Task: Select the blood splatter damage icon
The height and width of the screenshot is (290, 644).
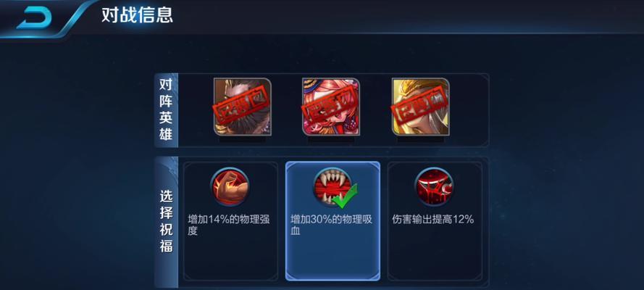Action: [x=434, y=187]
